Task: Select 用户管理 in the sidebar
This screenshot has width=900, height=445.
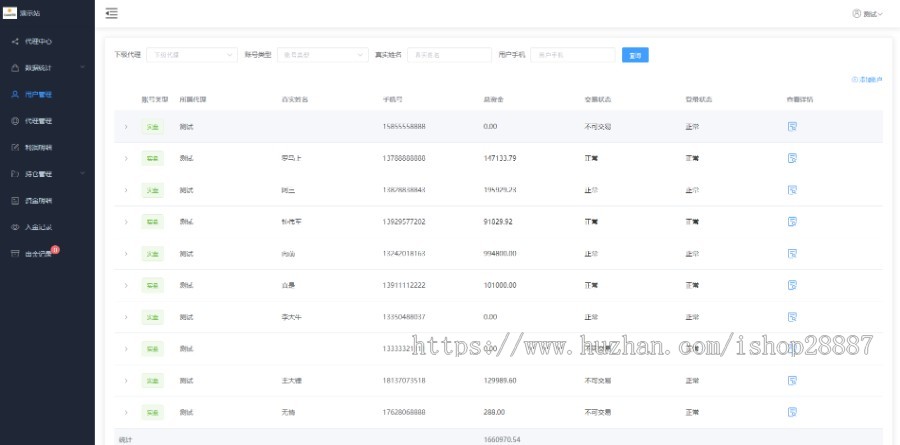Action: 47,94
